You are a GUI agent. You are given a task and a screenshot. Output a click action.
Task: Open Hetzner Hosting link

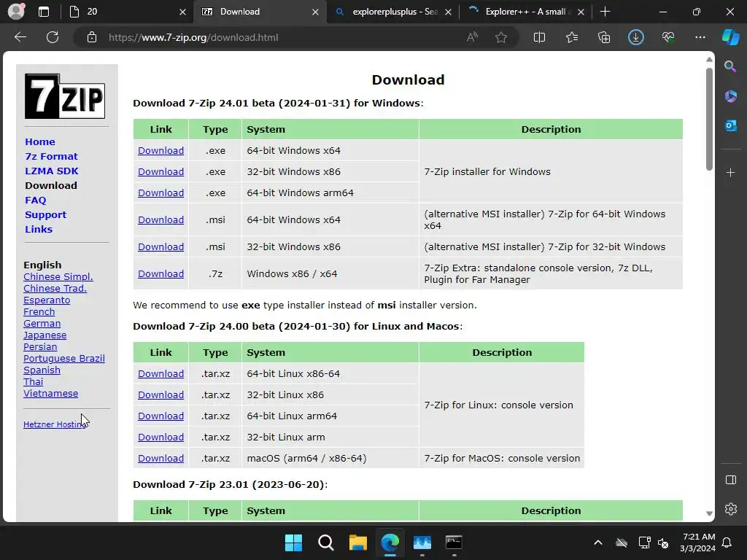55,424
